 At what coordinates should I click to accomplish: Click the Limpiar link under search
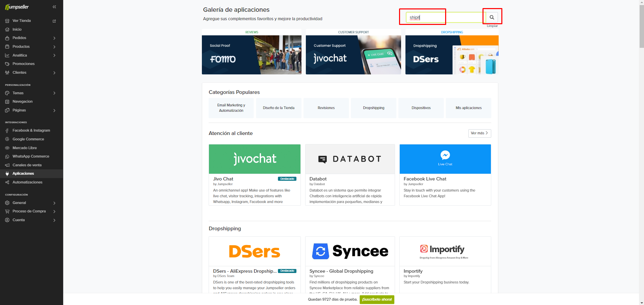pyautogui.click(x=492, y=26)
